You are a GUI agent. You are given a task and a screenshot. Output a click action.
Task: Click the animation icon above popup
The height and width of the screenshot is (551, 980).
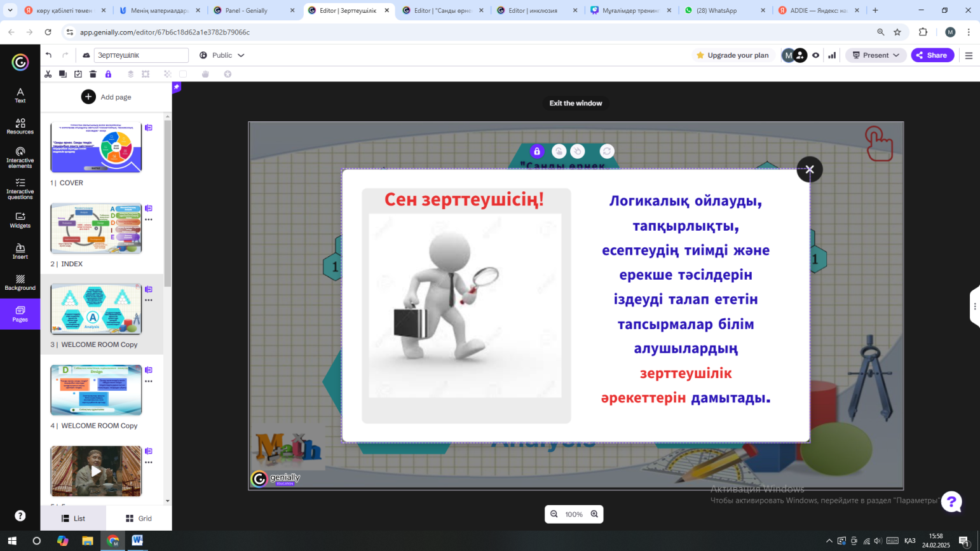pyautogui.click(x=578, y=151)
